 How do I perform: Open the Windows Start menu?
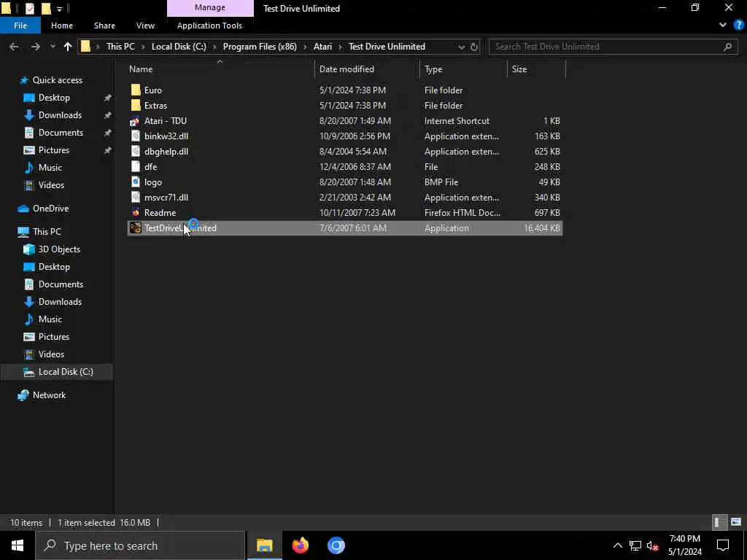pos(18,545)
